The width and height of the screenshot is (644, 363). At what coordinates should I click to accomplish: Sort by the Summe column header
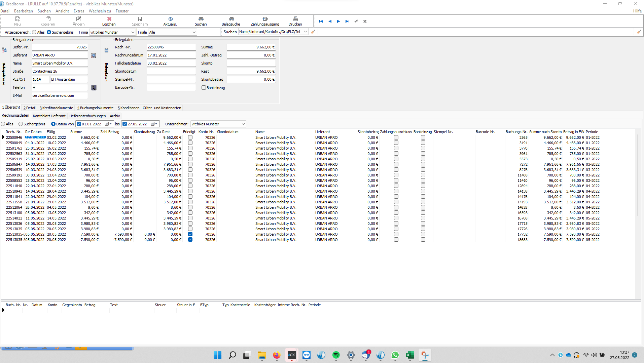[x=76, y=132]
